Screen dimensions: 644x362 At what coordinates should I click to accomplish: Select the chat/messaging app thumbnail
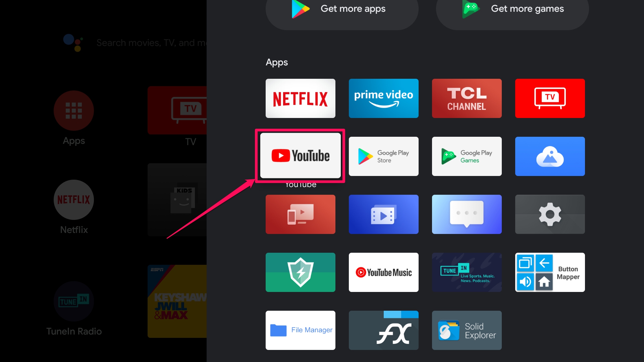[x=467, y=214]
